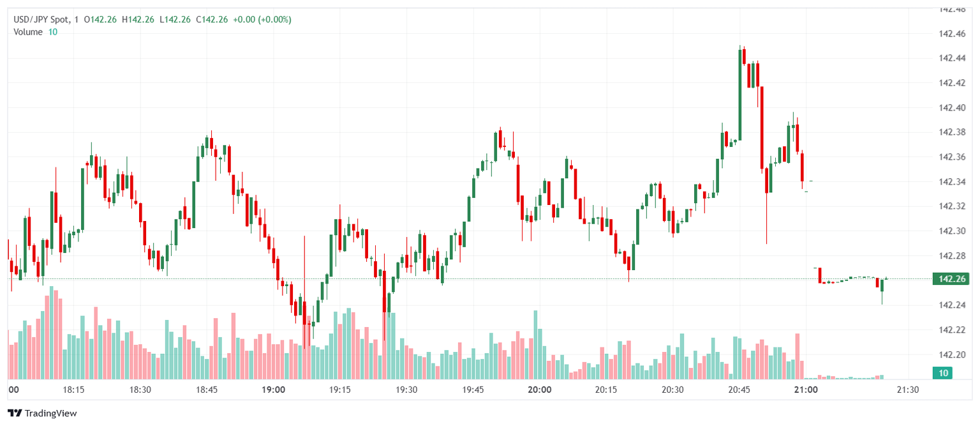Click the 21:00 time axis label
This screenshot has height=426, width=980.
tap(806, 390)
